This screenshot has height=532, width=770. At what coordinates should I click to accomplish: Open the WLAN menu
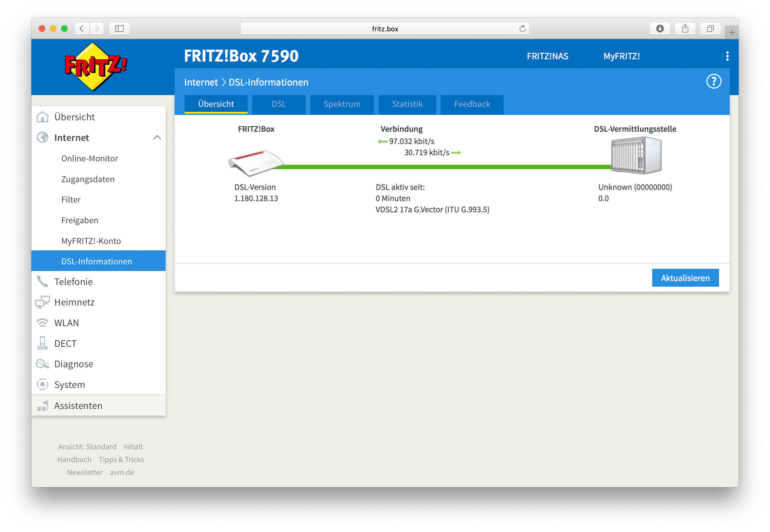pyautogui.click(x=98, y=323)
